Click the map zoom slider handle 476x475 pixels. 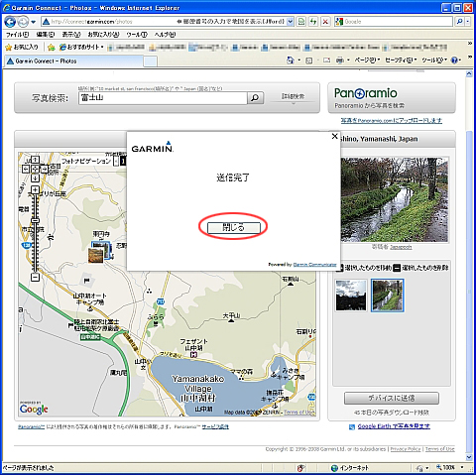point(35,220)
